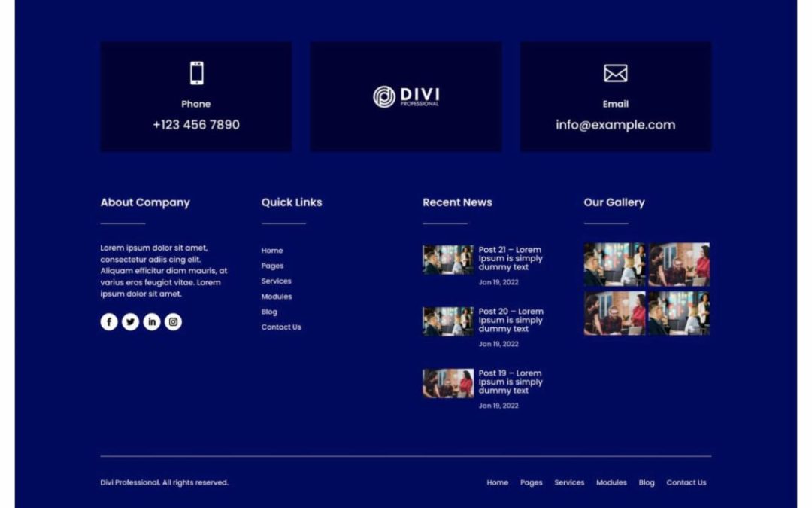Open the LinkedIn social icon
The image size is (812, 508).
tap(152, 322)
